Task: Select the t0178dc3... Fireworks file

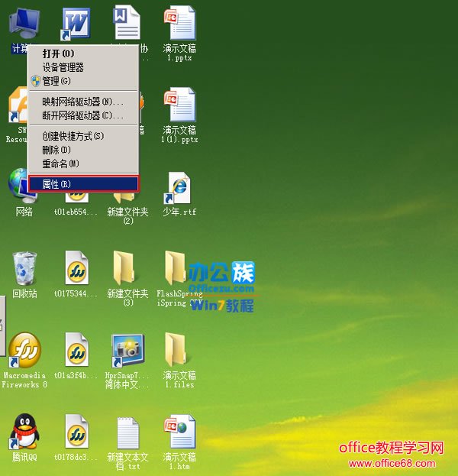Action: tap(76, 431)
